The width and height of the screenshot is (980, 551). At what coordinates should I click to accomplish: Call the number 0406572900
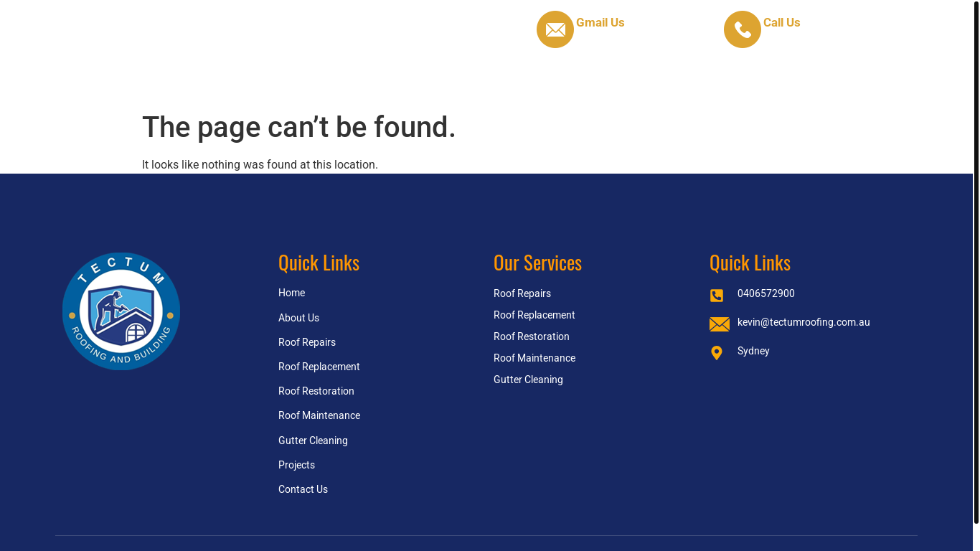point(766,293)
